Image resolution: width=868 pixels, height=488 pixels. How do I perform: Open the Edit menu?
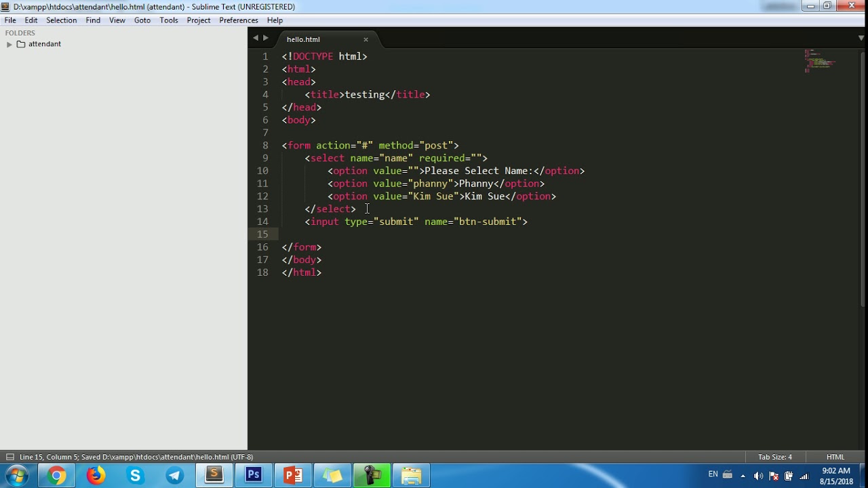click(31, 20)
